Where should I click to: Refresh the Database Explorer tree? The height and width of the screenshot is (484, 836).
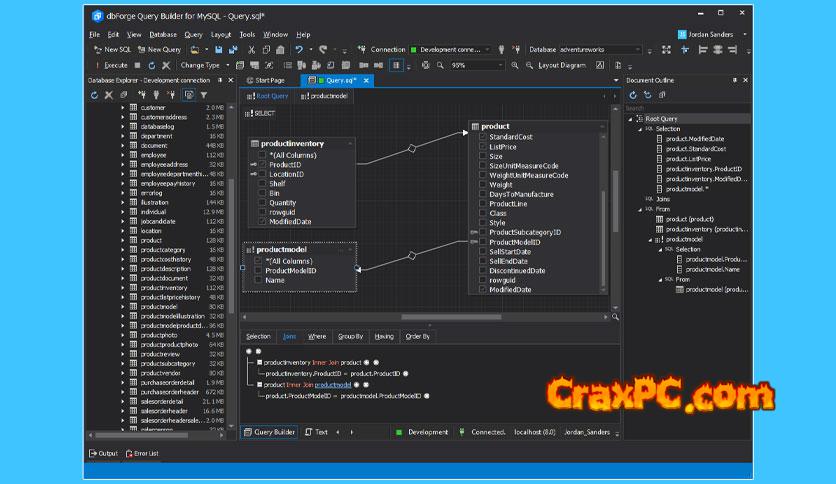coord(95,95)
